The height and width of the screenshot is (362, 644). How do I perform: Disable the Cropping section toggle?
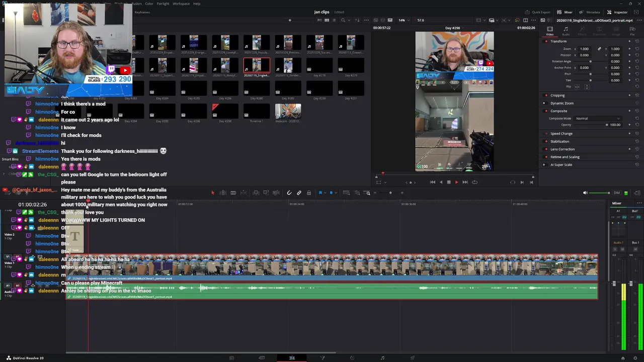546,95
